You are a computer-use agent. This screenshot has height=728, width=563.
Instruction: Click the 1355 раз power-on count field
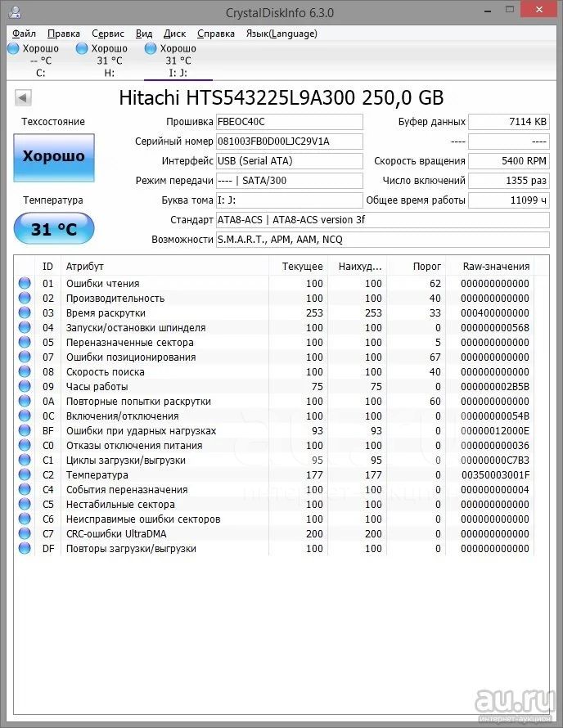(x=509, y=181)
